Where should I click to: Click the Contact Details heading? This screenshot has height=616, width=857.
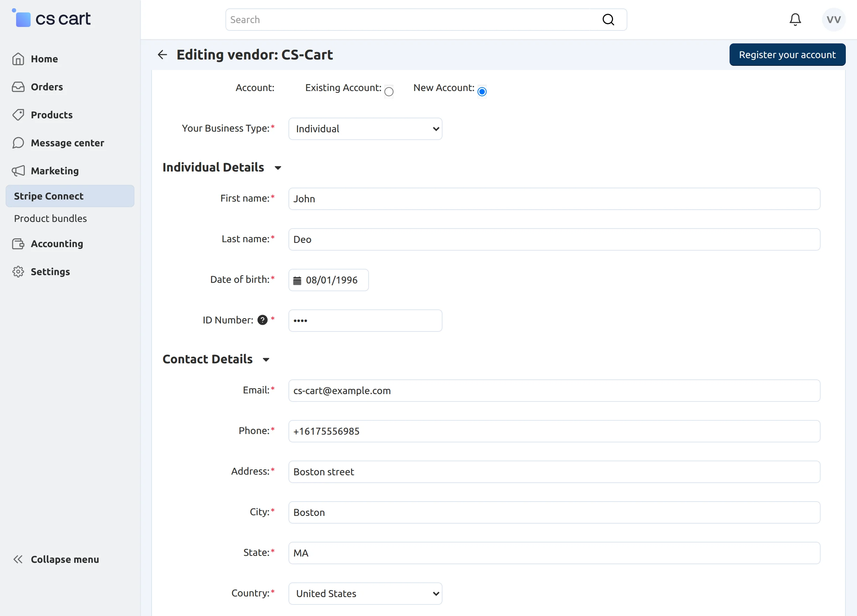208,359
